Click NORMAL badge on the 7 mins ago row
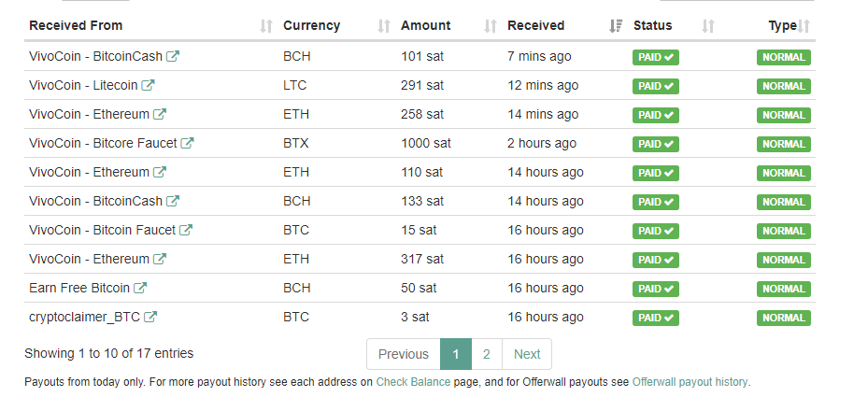The width and height of the screenshot is (868, 397). (784, 57)
